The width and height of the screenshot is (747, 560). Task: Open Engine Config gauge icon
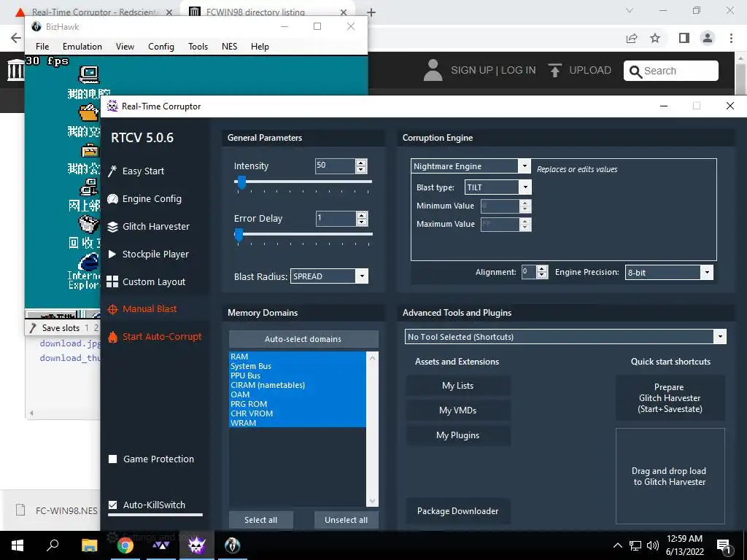point(112,199)
